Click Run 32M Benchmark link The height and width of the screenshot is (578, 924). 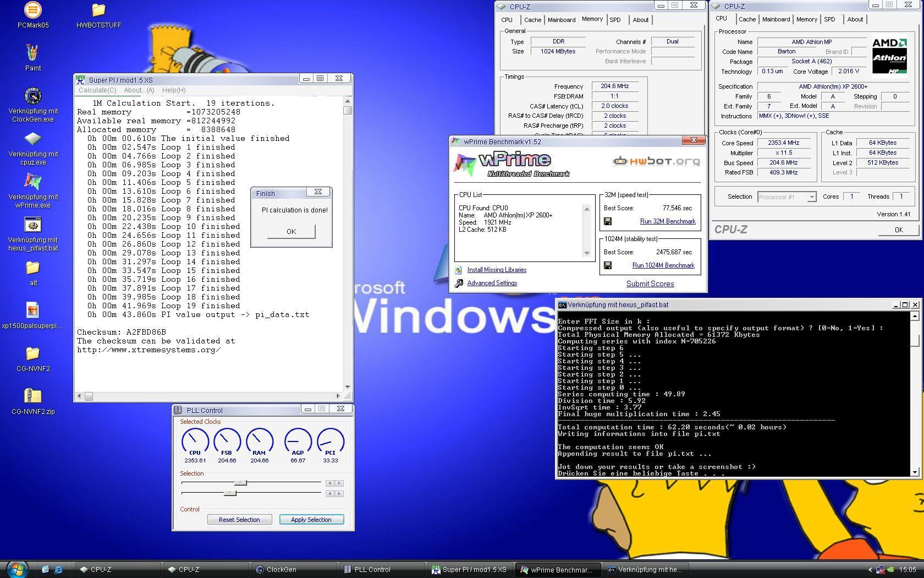(x=668, y=221)
